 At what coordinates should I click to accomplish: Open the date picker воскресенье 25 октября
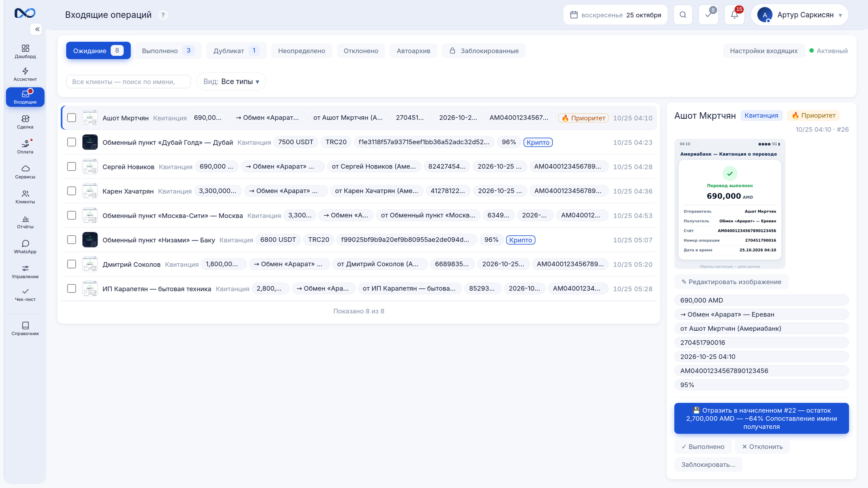[x=615, y=15]
